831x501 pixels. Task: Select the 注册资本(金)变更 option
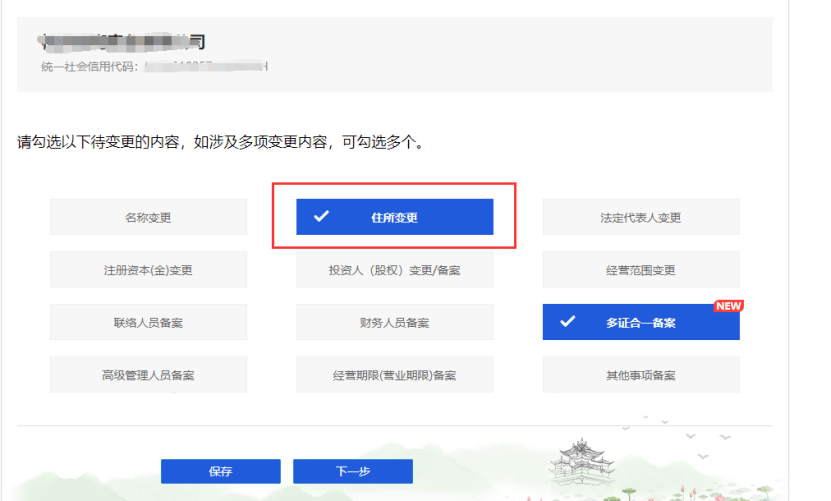148,269
